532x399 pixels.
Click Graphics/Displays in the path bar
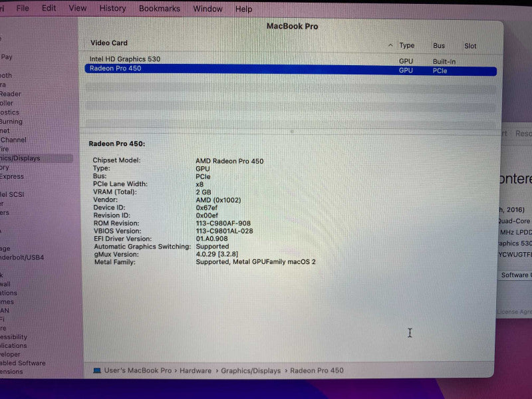tap(251, 371)
